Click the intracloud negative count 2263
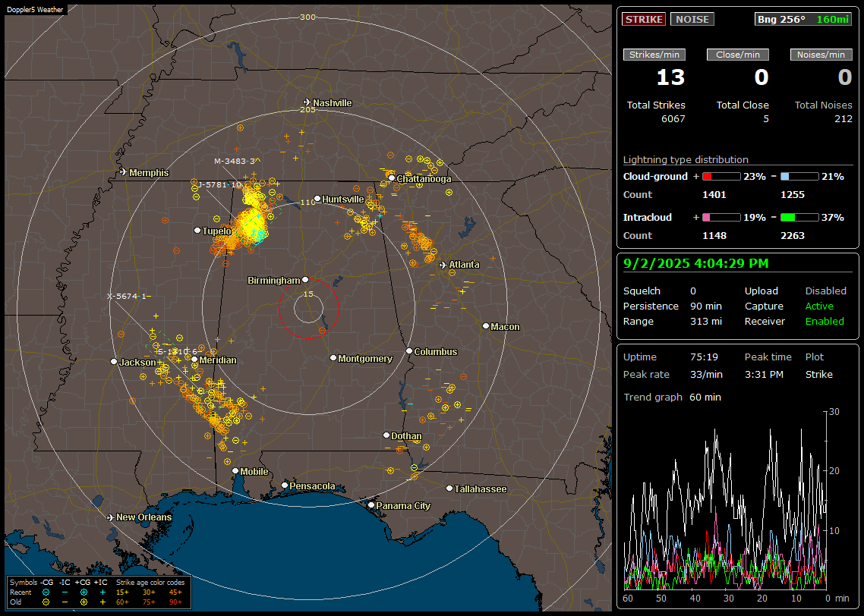864x616 pixels. [793, 236]
